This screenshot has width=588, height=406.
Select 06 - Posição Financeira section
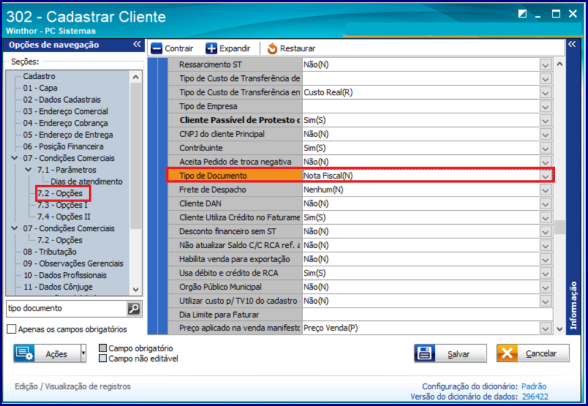point(63,146)
